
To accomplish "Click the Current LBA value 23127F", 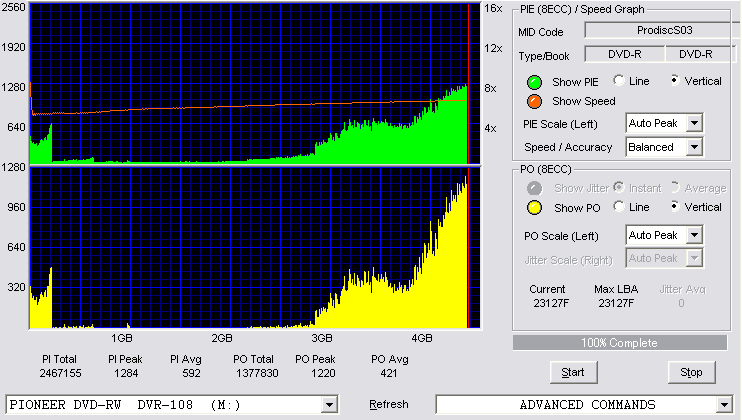I will [x=551, y=303].
